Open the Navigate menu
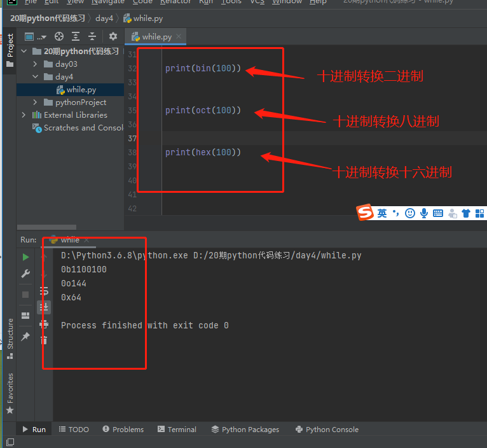The image size is (487, 448). pyautogui.click(x=108, y=2)
